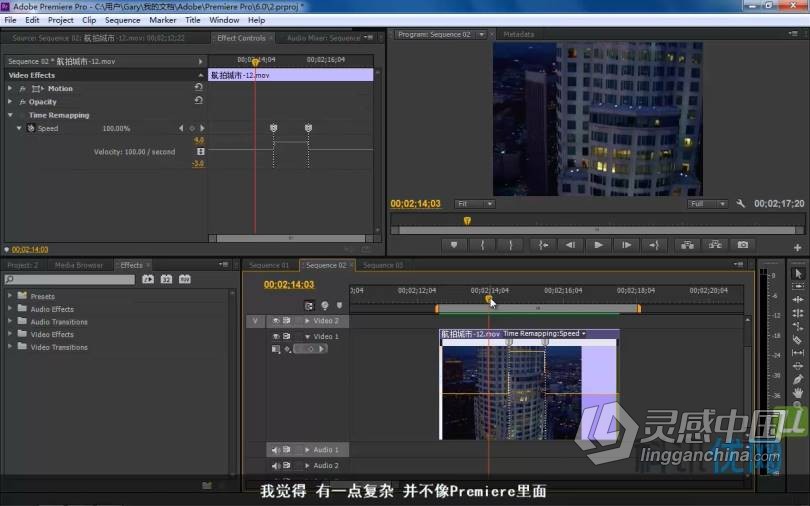Expand the Motion effect properties
This screenshot has height=506, width=810.
pos(10,88)
